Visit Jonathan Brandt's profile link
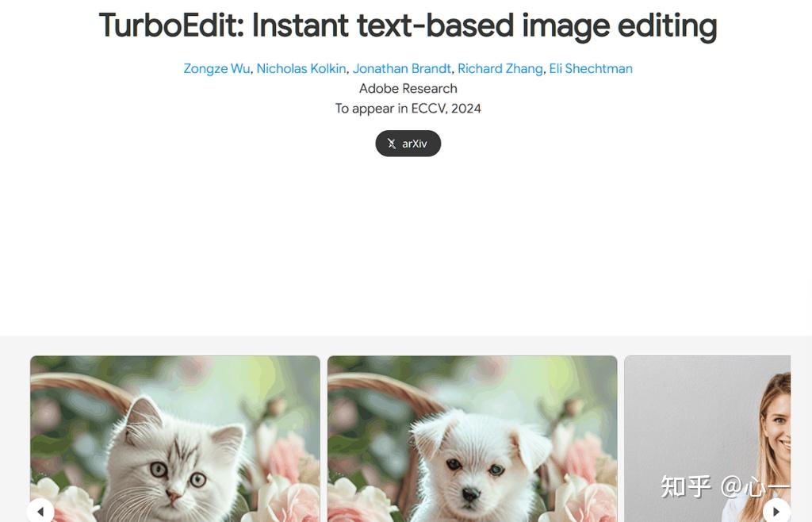This screenshot has height=522, width=812. [402, 68]
